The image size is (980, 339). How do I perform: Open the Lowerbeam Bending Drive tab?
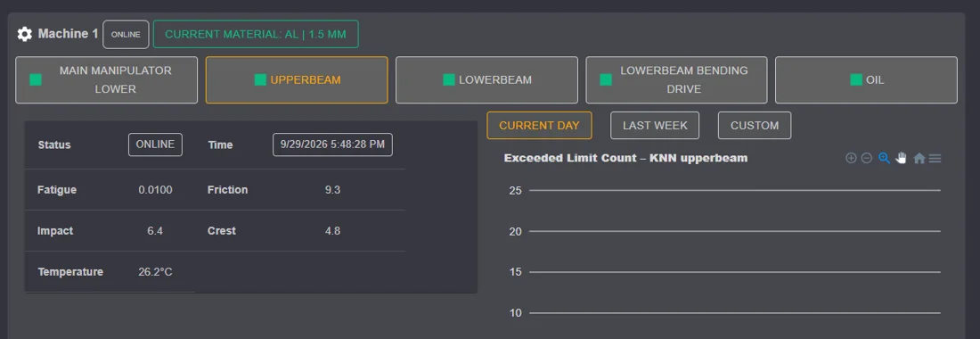pyautogui.click(x=676, y=80)
